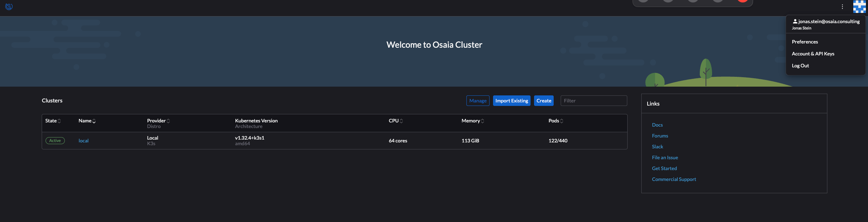Click the 64 cores CPU value
The image size is (868, 222).
pyautogui.click(x=398, y=141)
